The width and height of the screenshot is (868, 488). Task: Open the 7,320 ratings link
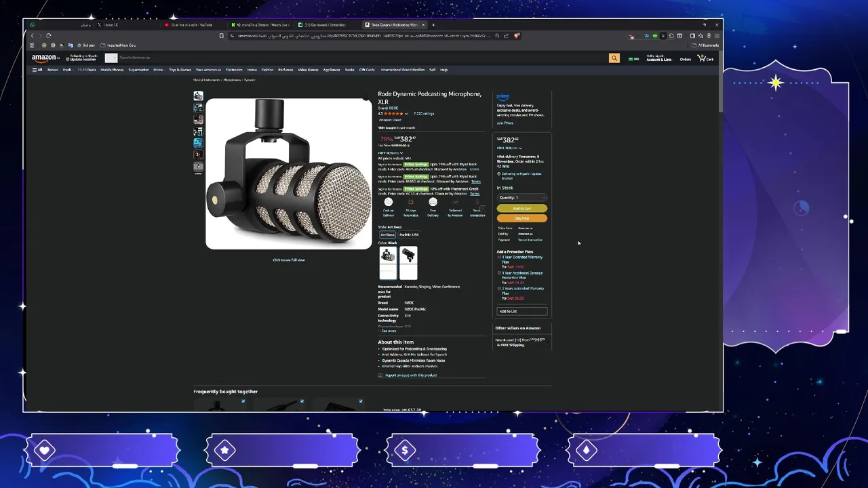[x=423, y=114]
